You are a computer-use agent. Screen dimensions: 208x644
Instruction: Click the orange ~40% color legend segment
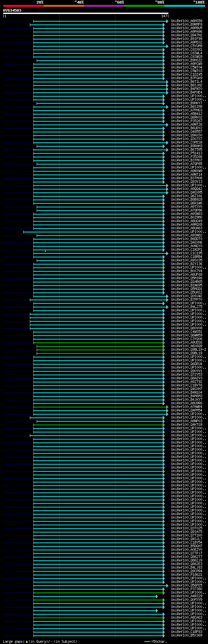(x=64, y=6)
